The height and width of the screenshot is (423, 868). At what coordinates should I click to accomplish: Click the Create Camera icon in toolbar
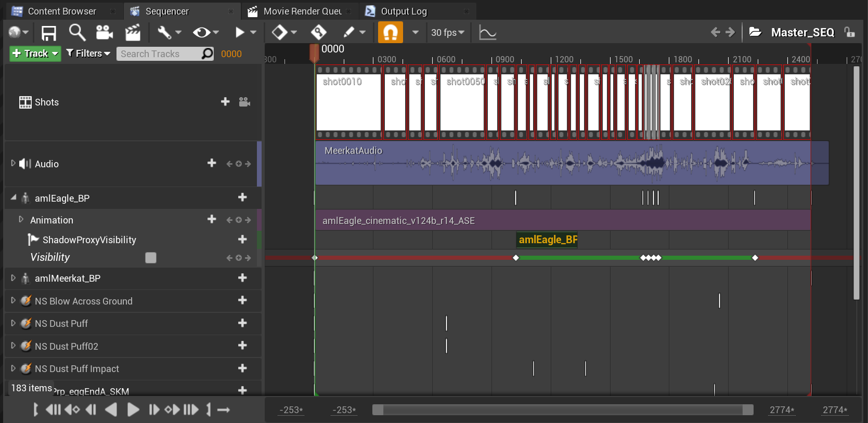pos(105,33)
